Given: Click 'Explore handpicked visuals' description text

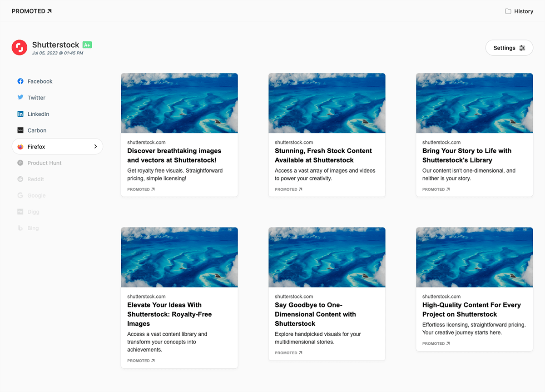Looking at the screenshot, I should (x=318, y=338).
